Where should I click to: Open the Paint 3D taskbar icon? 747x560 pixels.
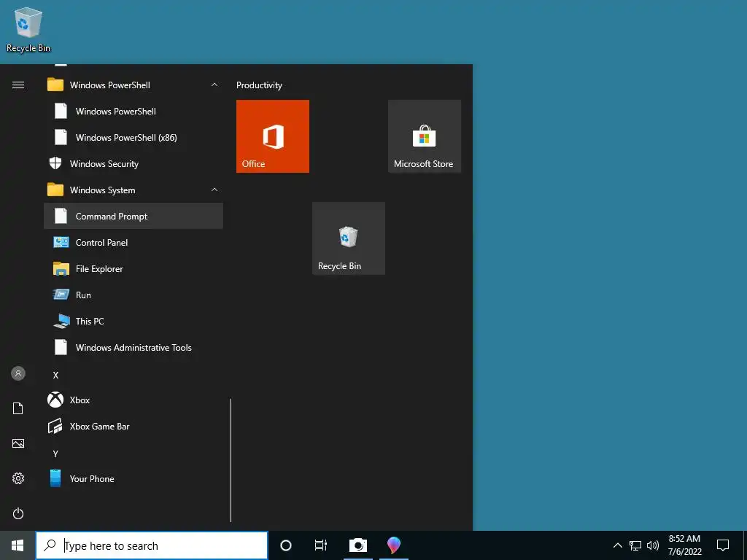[x=393, y=545]
